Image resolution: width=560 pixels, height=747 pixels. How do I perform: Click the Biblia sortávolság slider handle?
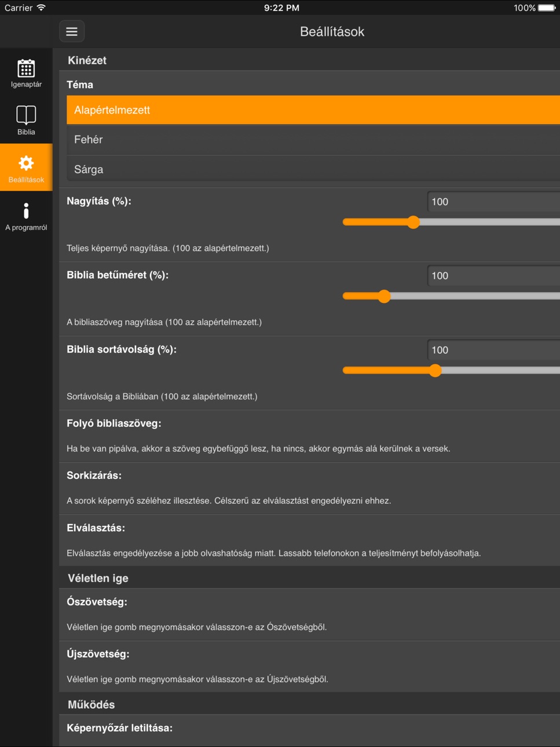tap(435, 371)
